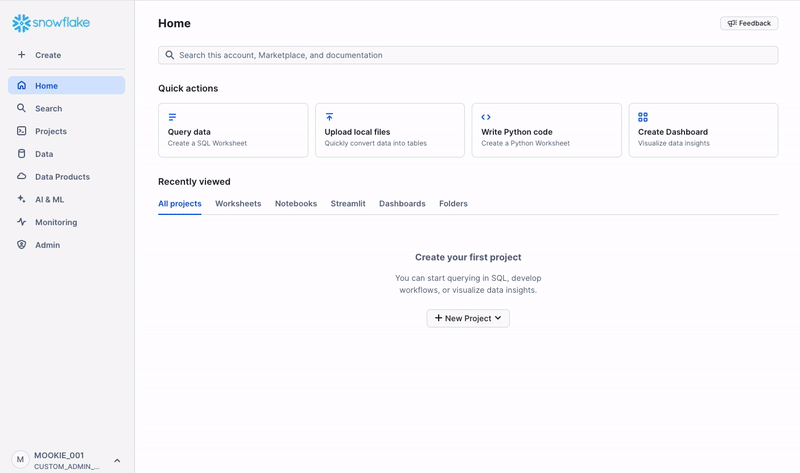The image size is (800, 473).
Task: Switch to the Streamlit tab
Action: [348, 203]
